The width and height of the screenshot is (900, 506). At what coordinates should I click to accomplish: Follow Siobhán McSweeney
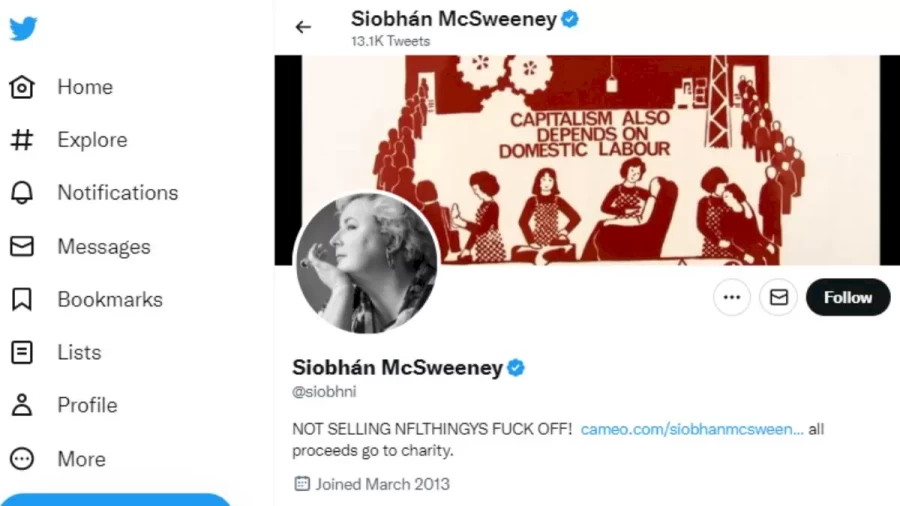pos(848,297)
